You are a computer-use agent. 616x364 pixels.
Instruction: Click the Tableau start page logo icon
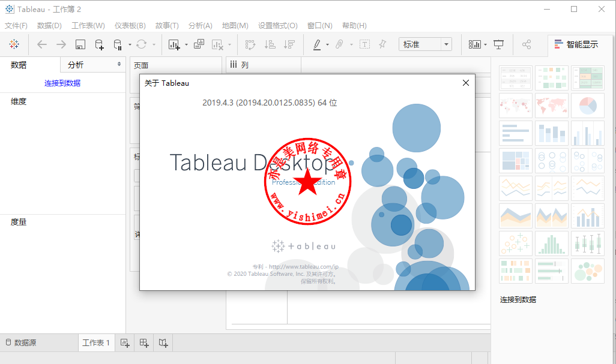pyautogui.click(x=14, y=44)
